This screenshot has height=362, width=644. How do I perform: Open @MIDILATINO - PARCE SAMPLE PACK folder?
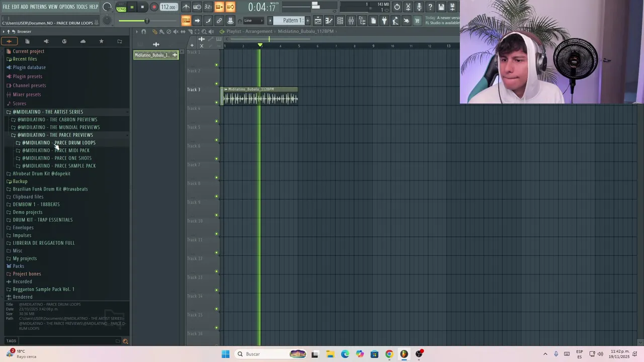coord(59,165)
